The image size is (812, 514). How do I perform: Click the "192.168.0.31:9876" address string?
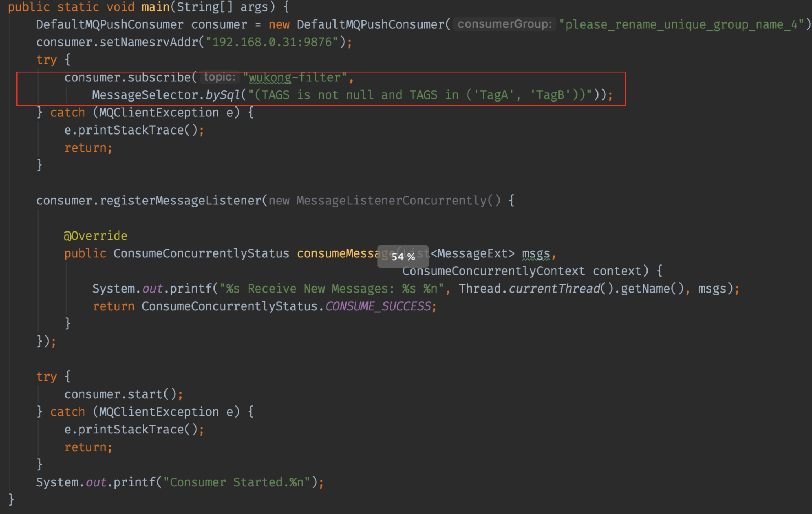pyautogui.click(x=272, y=42)
